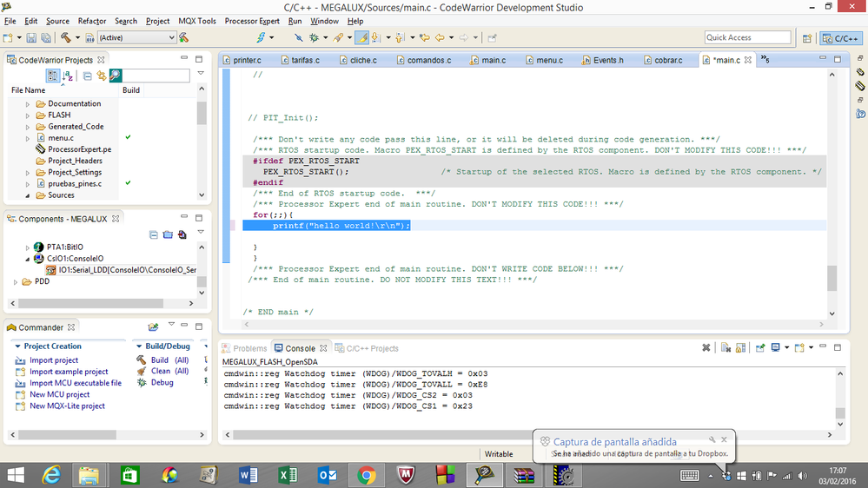Viewport: 868px width, 488px height.
Task: Click the Build hammer icon in the toolbar
Action: 66,37
